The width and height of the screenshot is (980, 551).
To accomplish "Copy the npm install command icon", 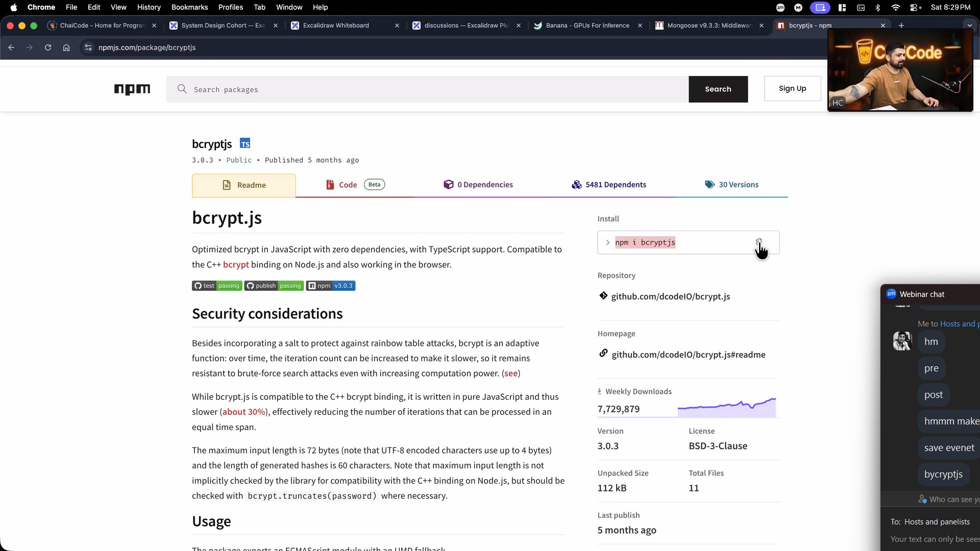I will point(759,242).
